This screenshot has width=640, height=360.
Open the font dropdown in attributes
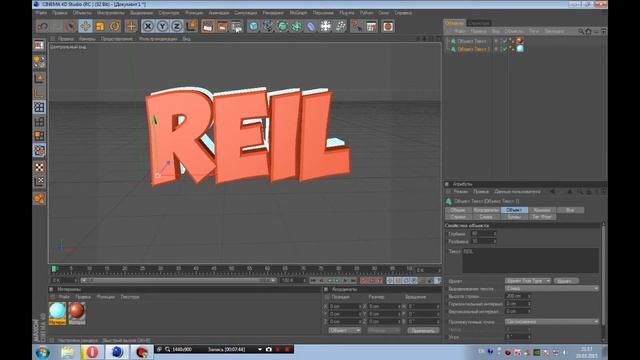coord(528,281)
